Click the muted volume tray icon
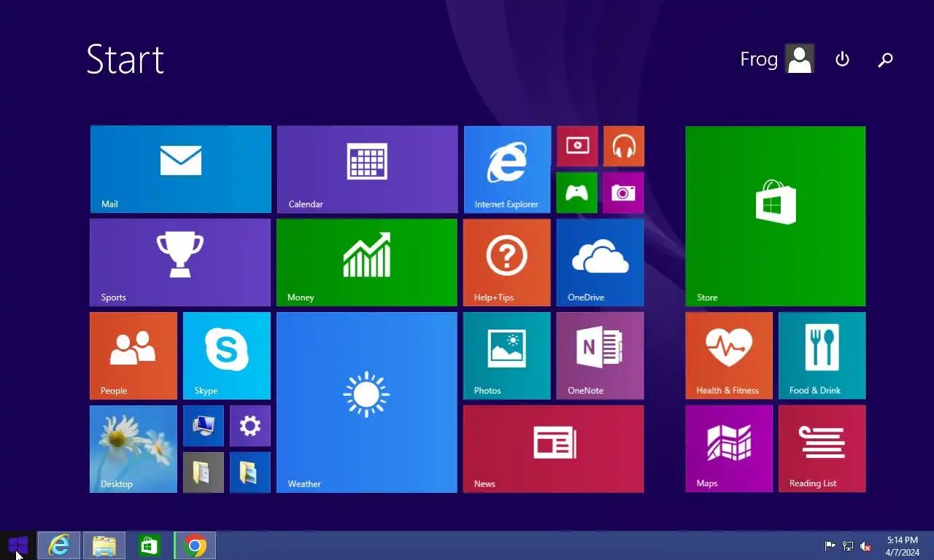Image resolution: width=934 pixels, height=560 pixels. pyautogui.click(x=866, y=546)
